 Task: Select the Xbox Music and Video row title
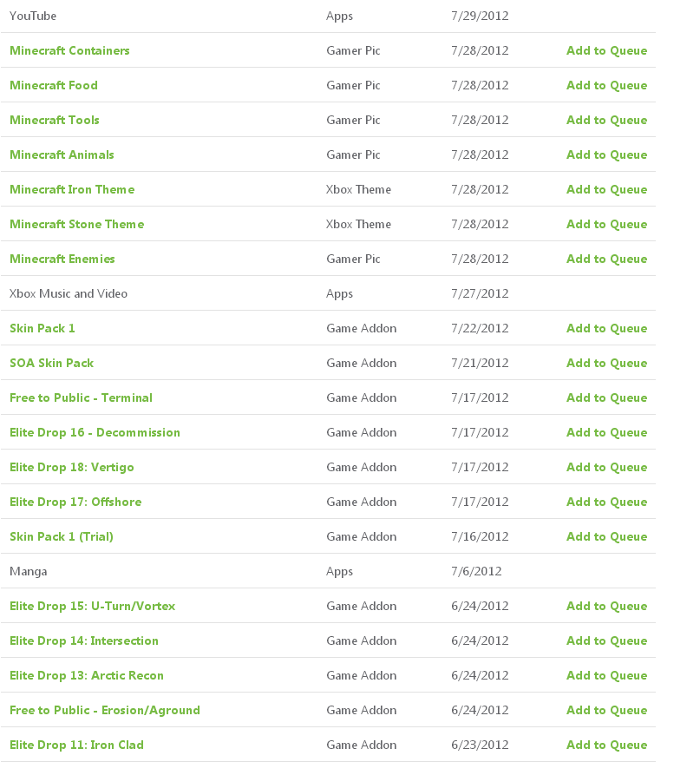69,293
